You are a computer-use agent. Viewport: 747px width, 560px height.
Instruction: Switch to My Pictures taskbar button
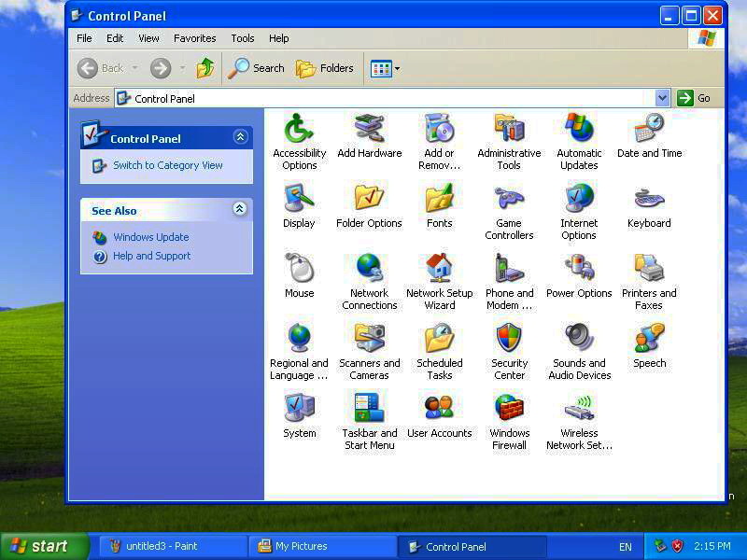(322, 546)
